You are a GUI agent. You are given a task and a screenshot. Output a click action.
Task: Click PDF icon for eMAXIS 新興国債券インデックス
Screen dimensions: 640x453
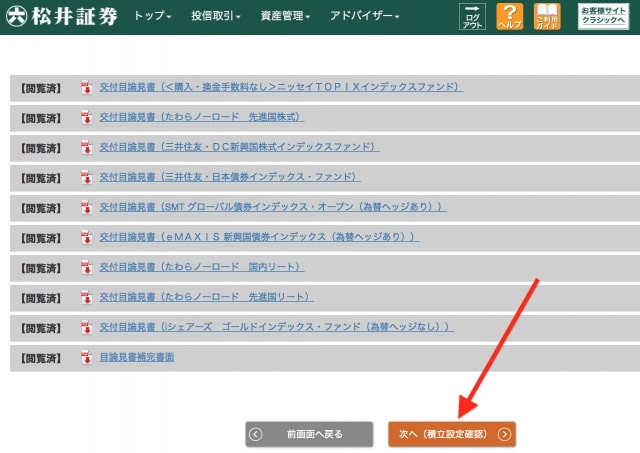tap(86, 238)
